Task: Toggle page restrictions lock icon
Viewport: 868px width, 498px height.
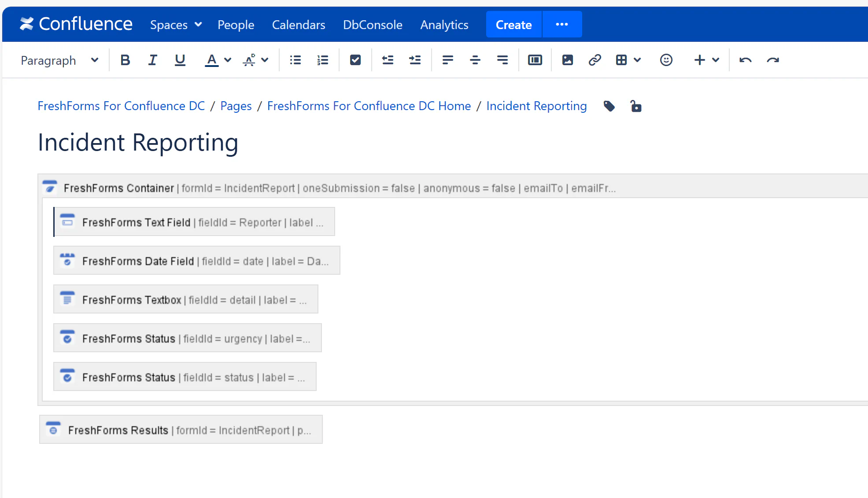Action: (x=635, y=106)
